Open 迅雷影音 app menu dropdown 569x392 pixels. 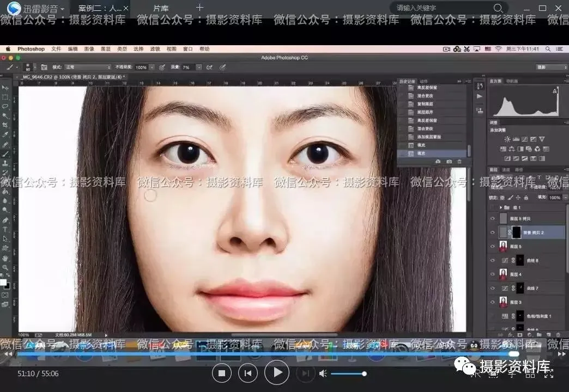(x=63, y=9)
